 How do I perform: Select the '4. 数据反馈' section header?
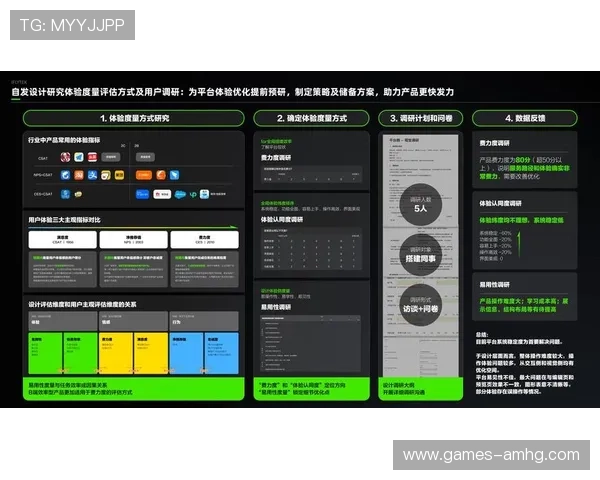tap(525, 118)
